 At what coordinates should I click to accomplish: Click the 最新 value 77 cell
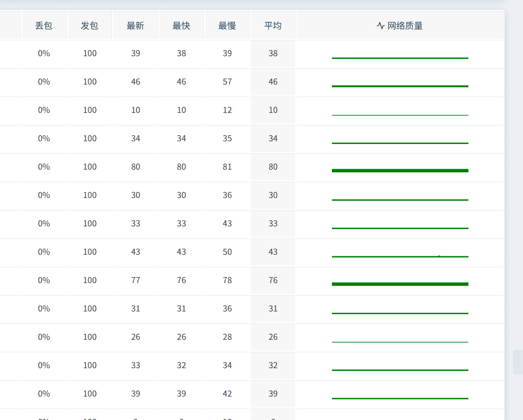135,280
